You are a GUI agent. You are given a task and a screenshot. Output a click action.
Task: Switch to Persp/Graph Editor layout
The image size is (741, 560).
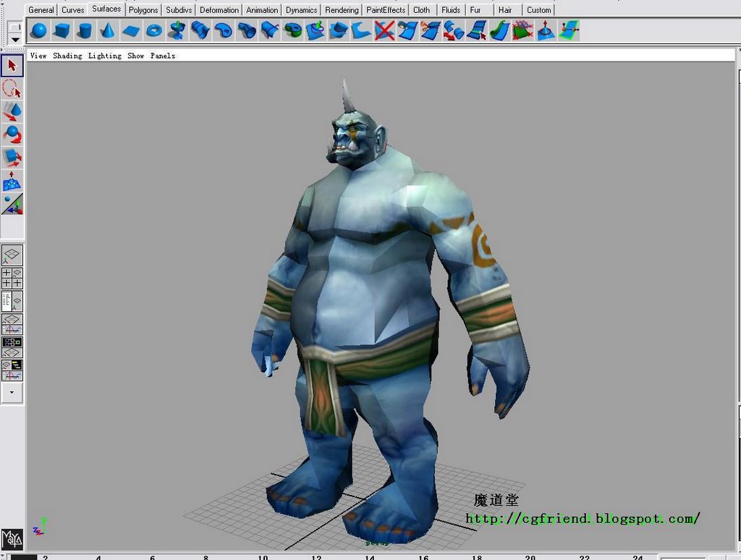pos(12,324)
